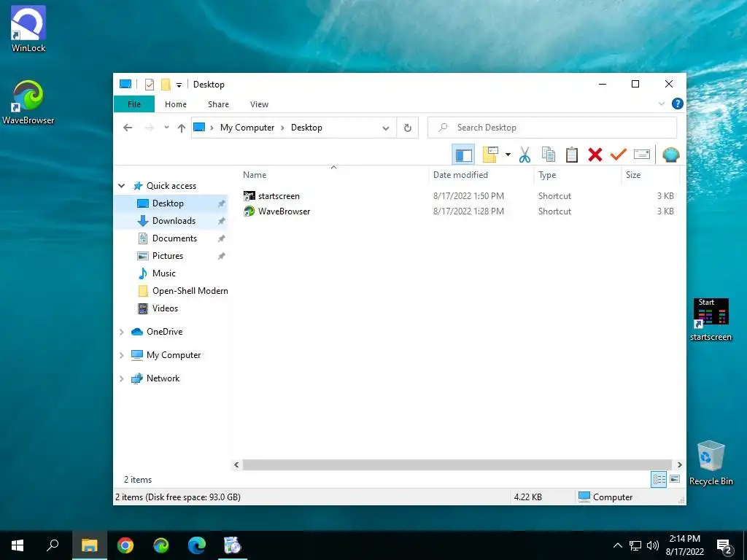Screen dimensions: 747x560
Task: Click the New folder quick access icon
Action: (x=166, y=85)
